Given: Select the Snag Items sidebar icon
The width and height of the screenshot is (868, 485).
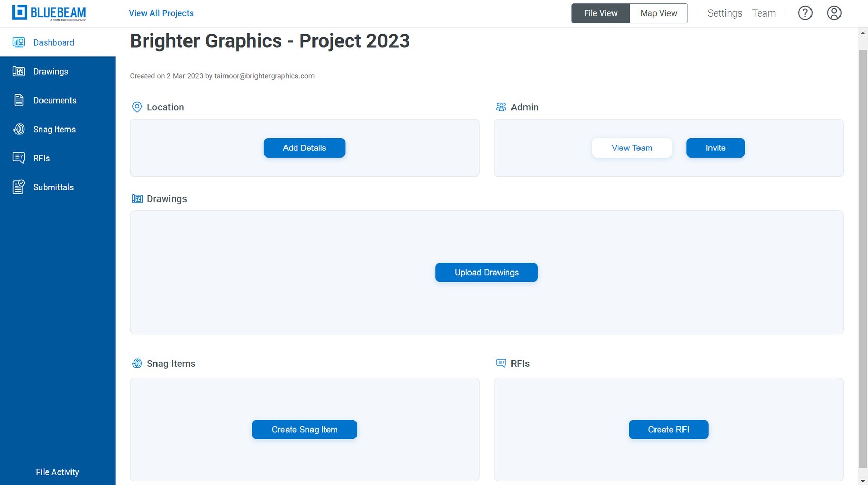Looking at the screenshot, I should 19,129.
